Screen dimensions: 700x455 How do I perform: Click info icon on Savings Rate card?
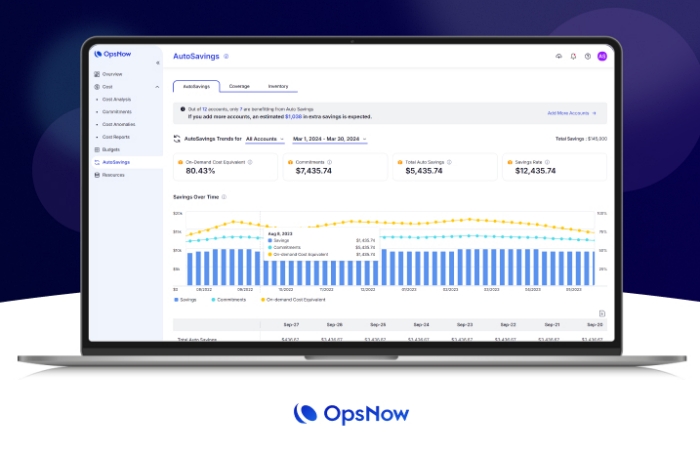coord(547,162)
